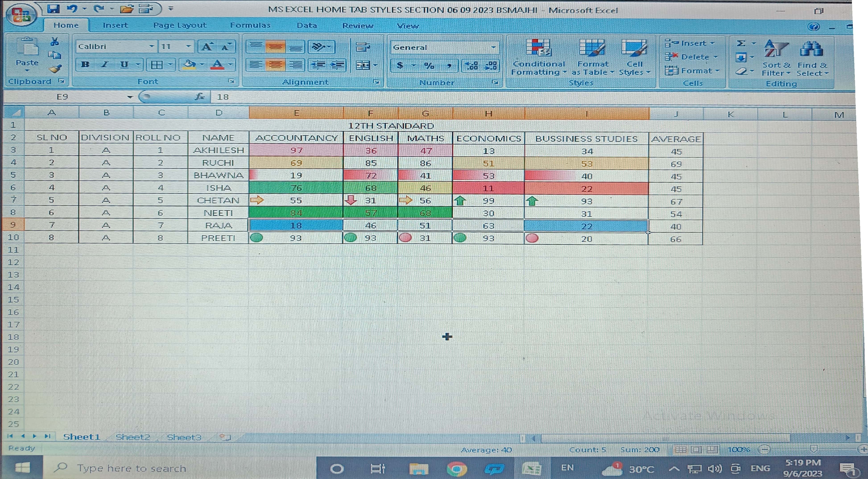Click the Save icon in quick access toolbar

coord(53,9)
